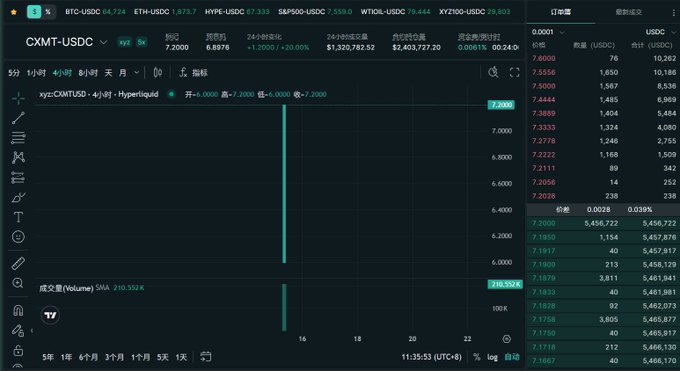Select the 8小时 timeframe
Viewport: 680px width, 371px height.
coord(88,73)
